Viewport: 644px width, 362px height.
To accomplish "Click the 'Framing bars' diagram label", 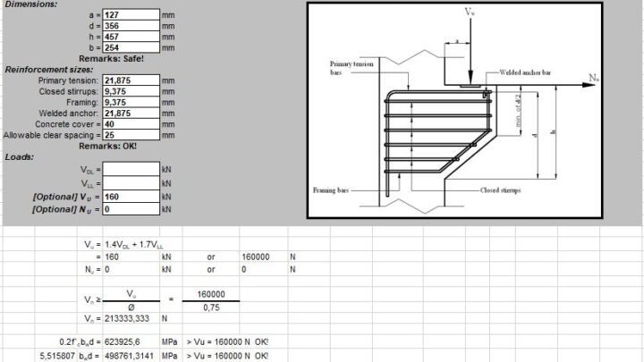I will click(331, 190).
